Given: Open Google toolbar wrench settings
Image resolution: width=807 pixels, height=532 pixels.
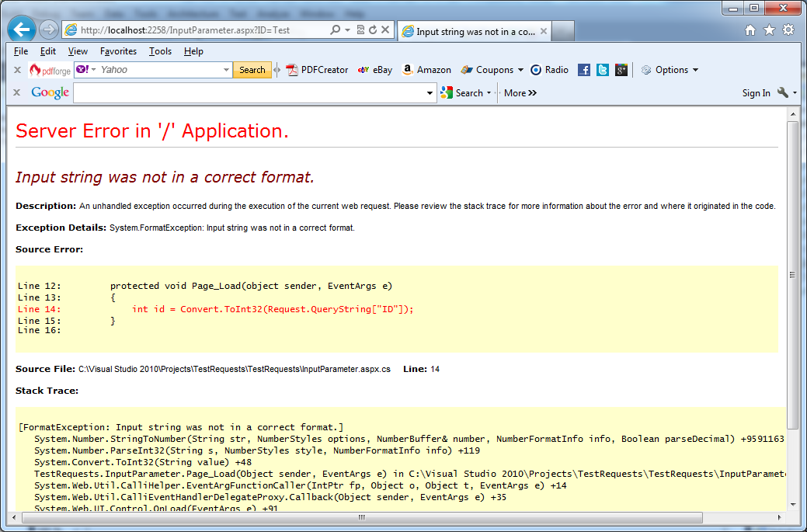Looking at the screenshot, I should pyautogui.click(x=783, y=92).
